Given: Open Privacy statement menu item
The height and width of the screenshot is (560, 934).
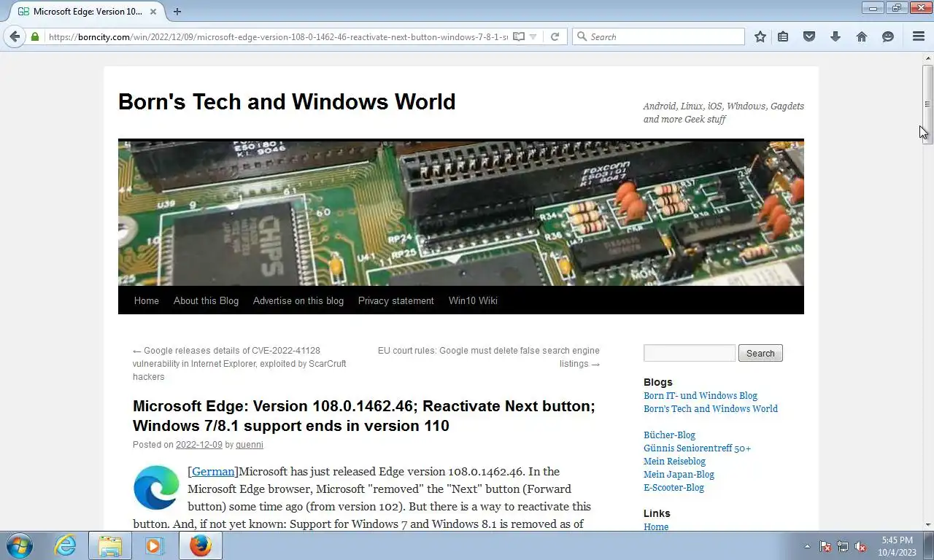Looking at the screenshot, I should [395, 300].
